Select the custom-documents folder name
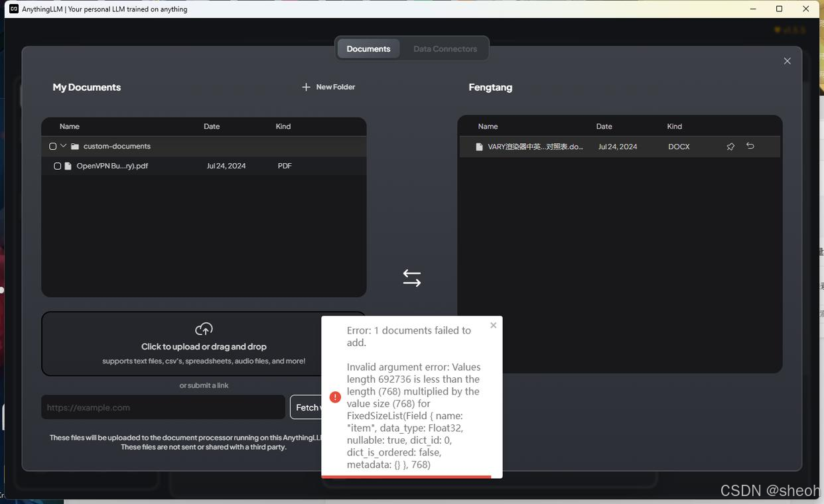The height and width of the screenshot is (504, 824). pos(117,146)
